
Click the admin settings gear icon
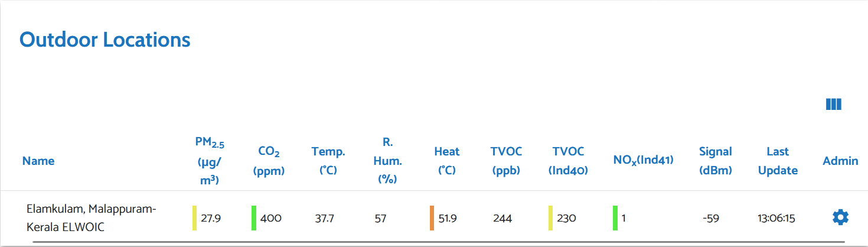[x=840, y=217]
